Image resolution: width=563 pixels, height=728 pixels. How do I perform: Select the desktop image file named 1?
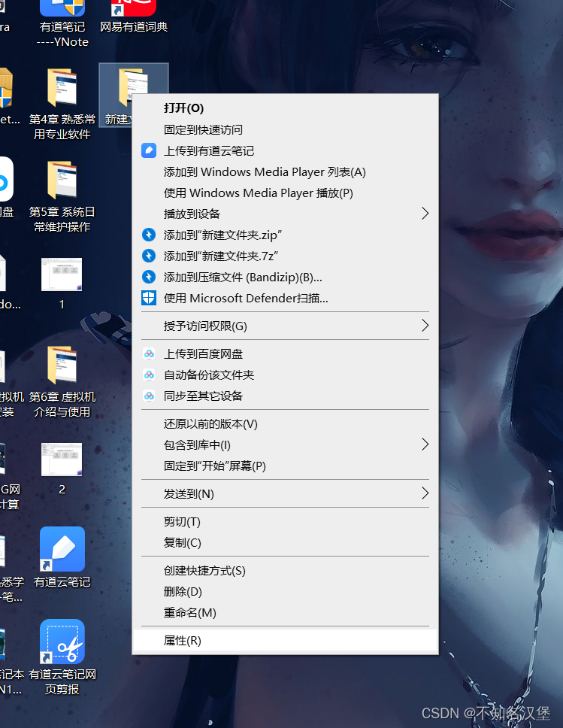[x=62, y=284]
